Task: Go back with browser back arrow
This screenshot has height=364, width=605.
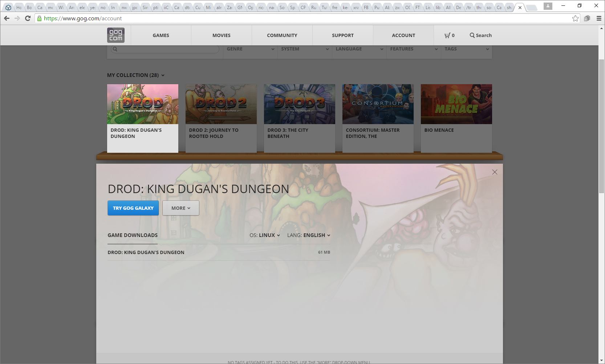Action: click(7, 18)
